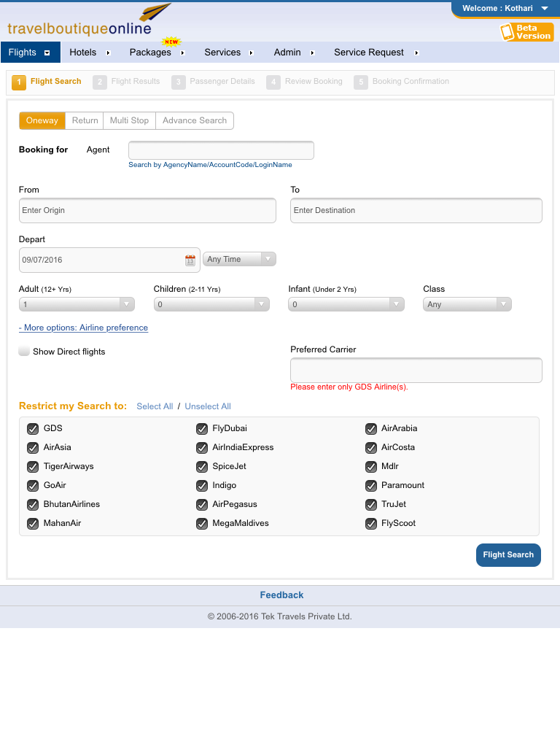The height and width of the screenshot is (747, 560).
Task: Uncheck the BhutanAirlines checkbox
Action: (32, 505)
